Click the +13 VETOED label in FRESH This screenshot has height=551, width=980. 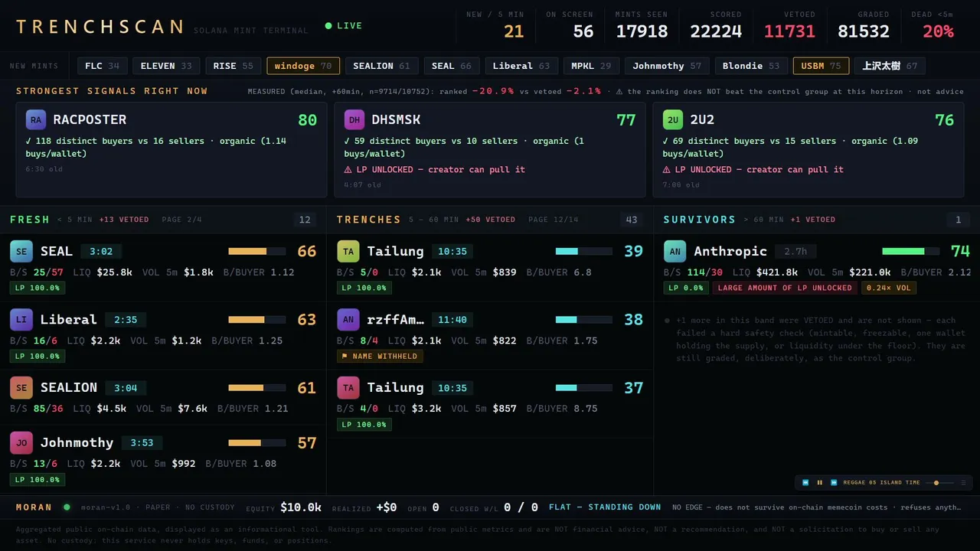[x=124, y=220]
